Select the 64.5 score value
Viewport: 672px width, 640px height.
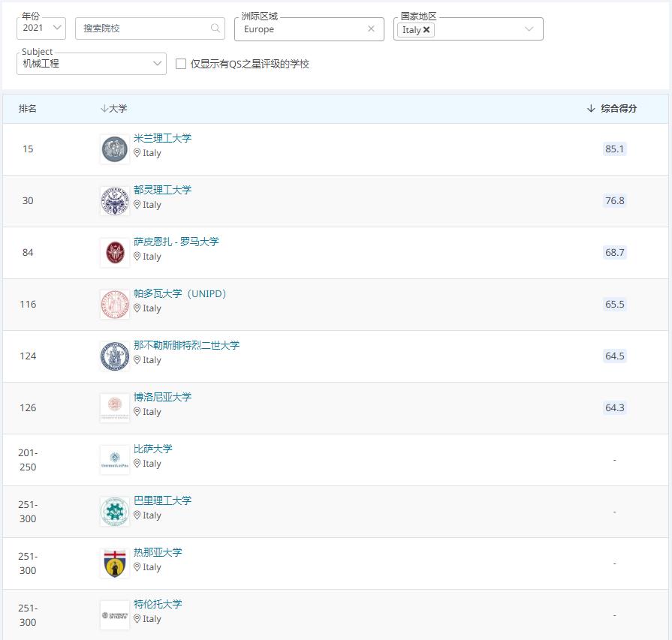(615, 356)
